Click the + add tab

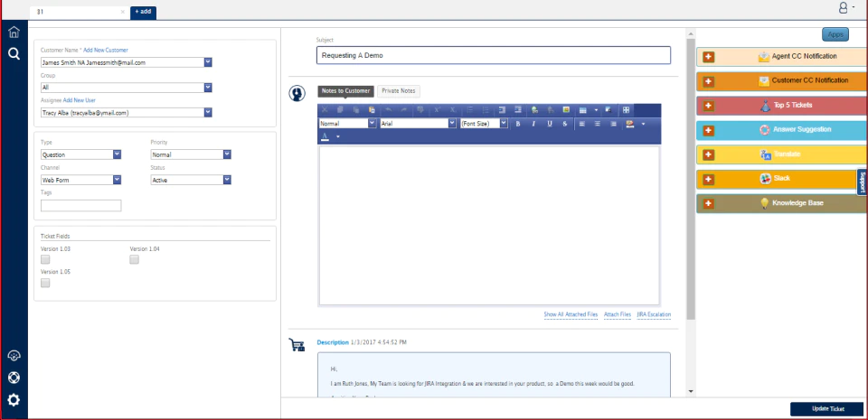144,12
